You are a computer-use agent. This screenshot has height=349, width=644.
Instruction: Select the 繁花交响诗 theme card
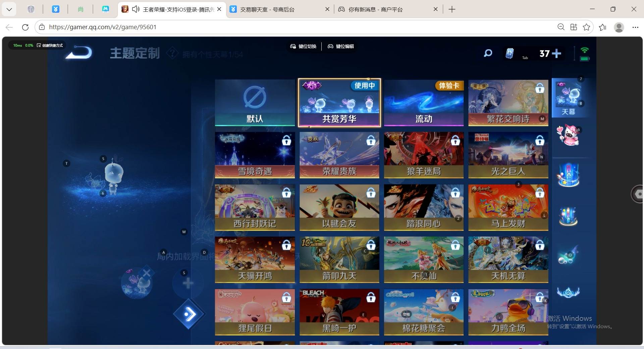click(x=508, y=103)
